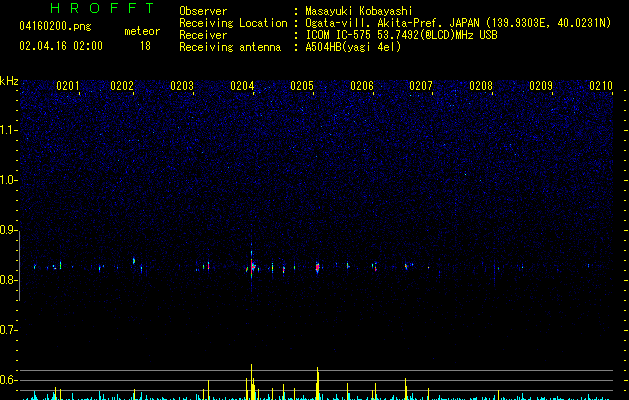Click the 1.1 kHz axis label

click(8, 130)
